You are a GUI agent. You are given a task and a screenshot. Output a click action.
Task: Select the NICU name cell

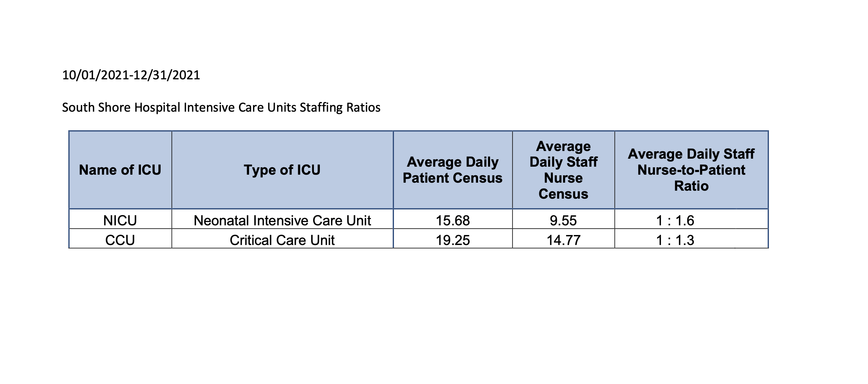click(x=120, y=220)
